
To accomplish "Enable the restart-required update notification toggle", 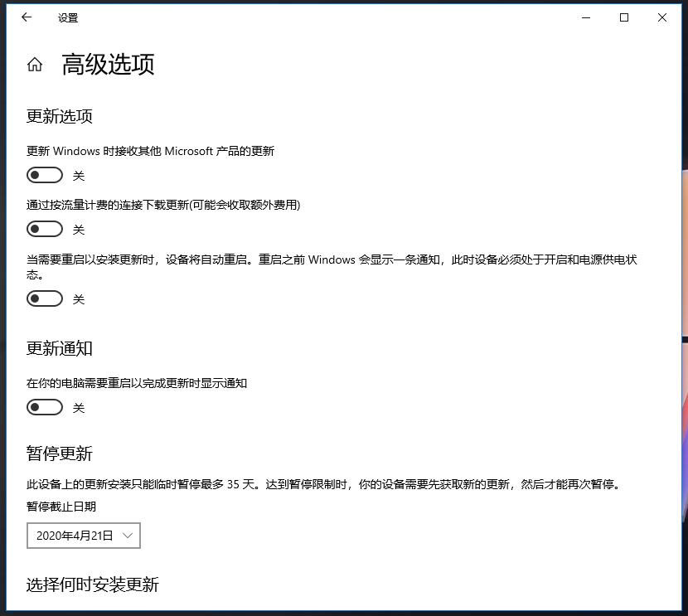I will pyautogui.click(x=45, y=407).
